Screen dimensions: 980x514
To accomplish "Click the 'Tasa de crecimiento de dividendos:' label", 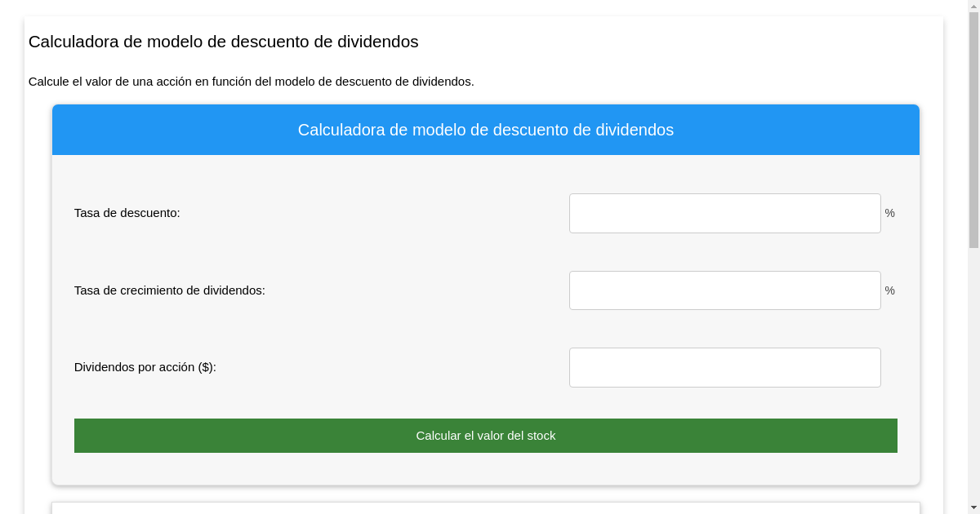I will pos(169,290).
